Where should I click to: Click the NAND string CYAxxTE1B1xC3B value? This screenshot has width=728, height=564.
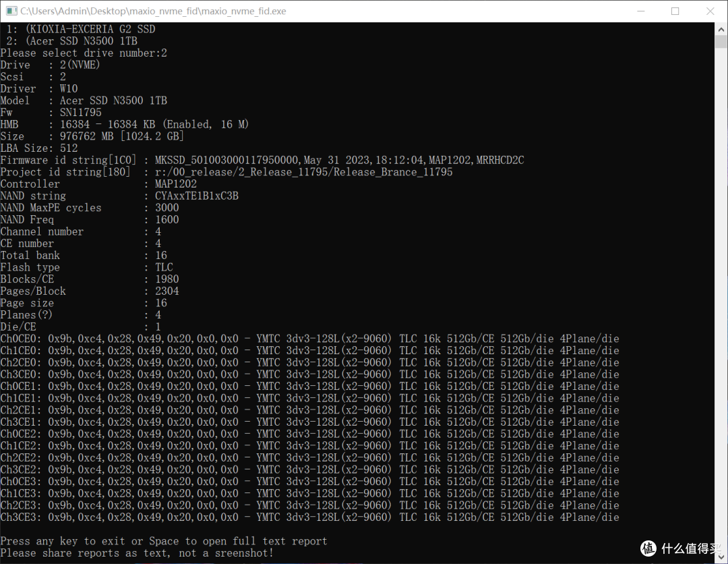196,196
